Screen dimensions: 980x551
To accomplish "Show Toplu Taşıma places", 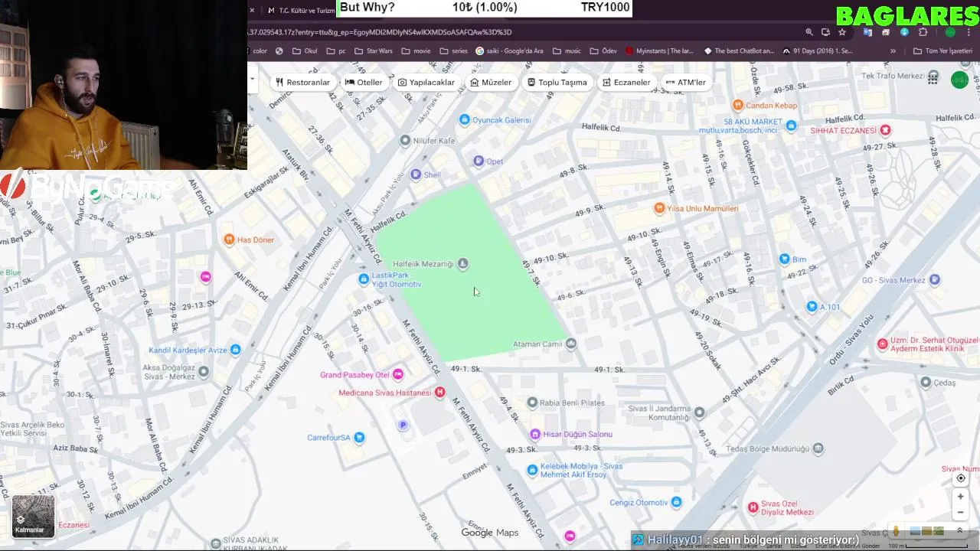I will coord(557,82).
